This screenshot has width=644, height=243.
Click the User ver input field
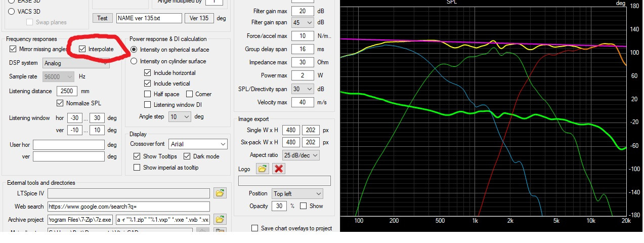pyautogui.click(x=69, y=156)
